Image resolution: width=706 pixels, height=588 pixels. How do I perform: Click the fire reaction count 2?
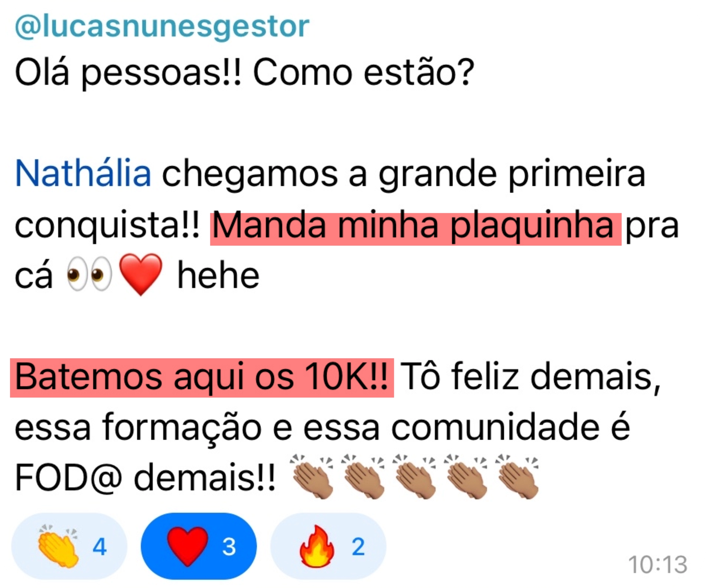click(x=358, y=547)
